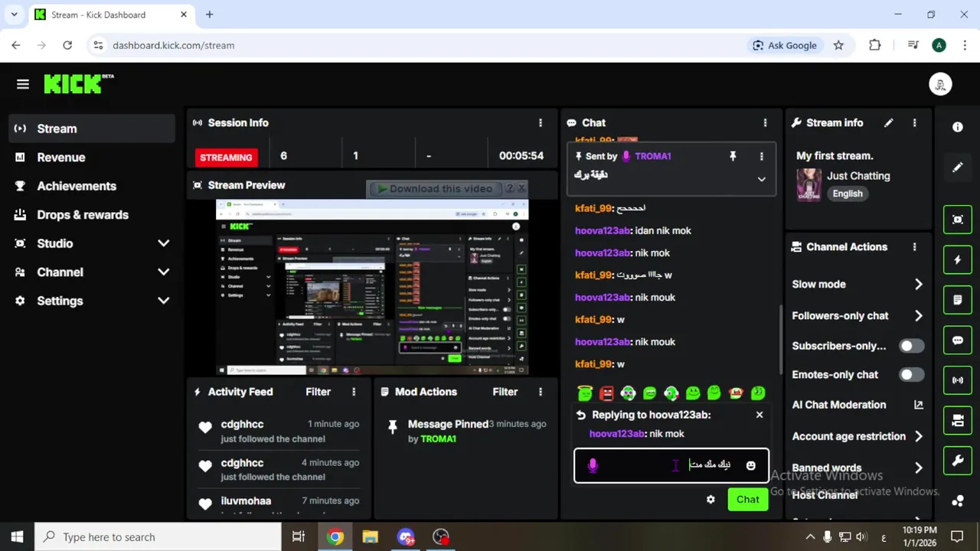Image resolution: width=980 pixels, height=551 pixels.
Task: Click the KICK logo
Action: pos(78,83)
